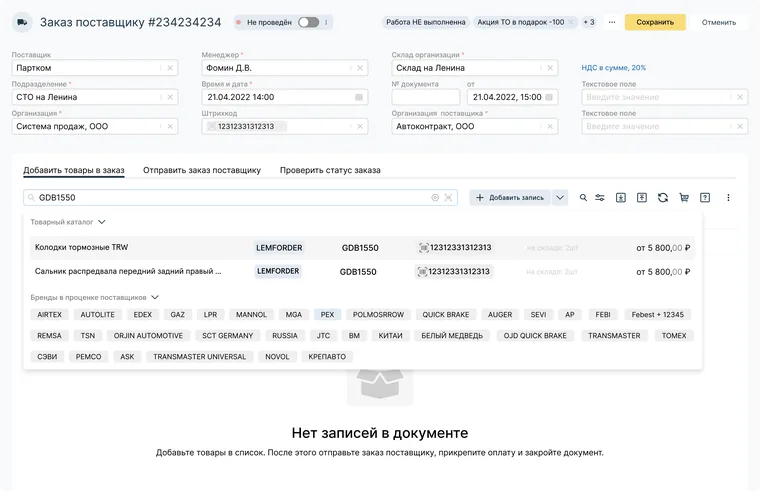Click the import (download arrow) icon
The image size is (760, 491).
point(620,197)
